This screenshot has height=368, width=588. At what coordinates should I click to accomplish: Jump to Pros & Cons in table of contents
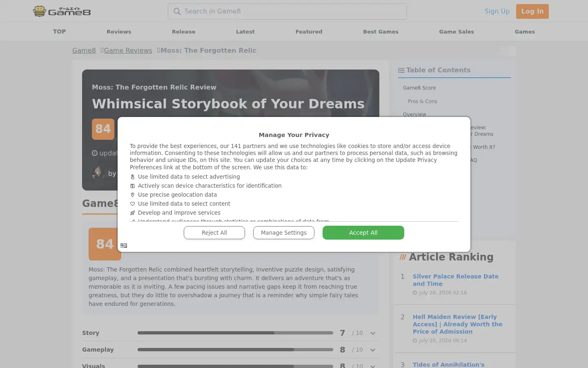point(422,101)
